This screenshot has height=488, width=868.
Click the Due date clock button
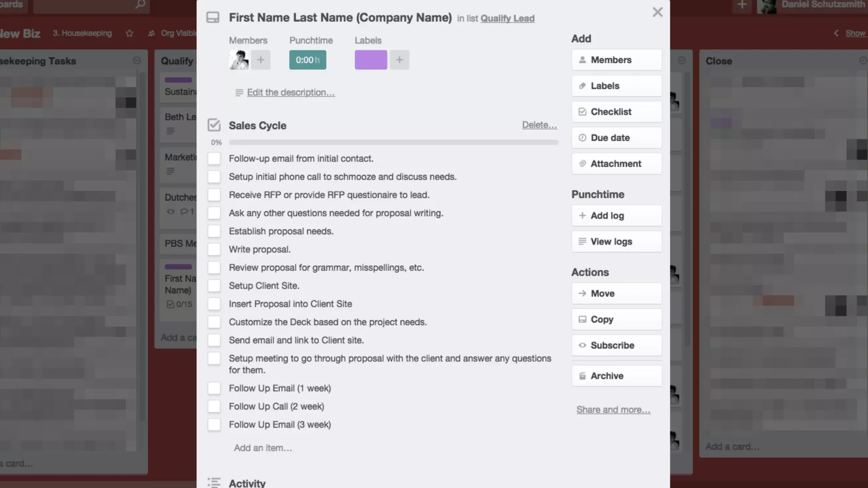pos(616,138)
